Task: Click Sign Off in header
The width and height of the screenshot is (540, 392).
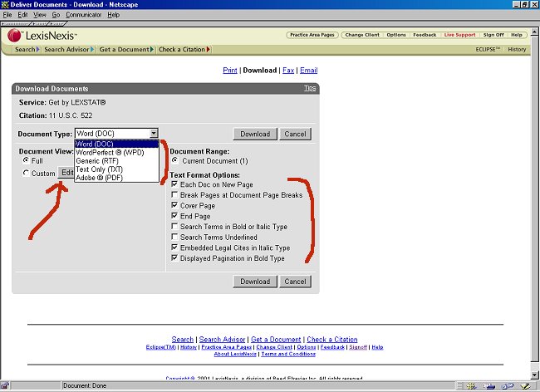Action: (493, 35)
